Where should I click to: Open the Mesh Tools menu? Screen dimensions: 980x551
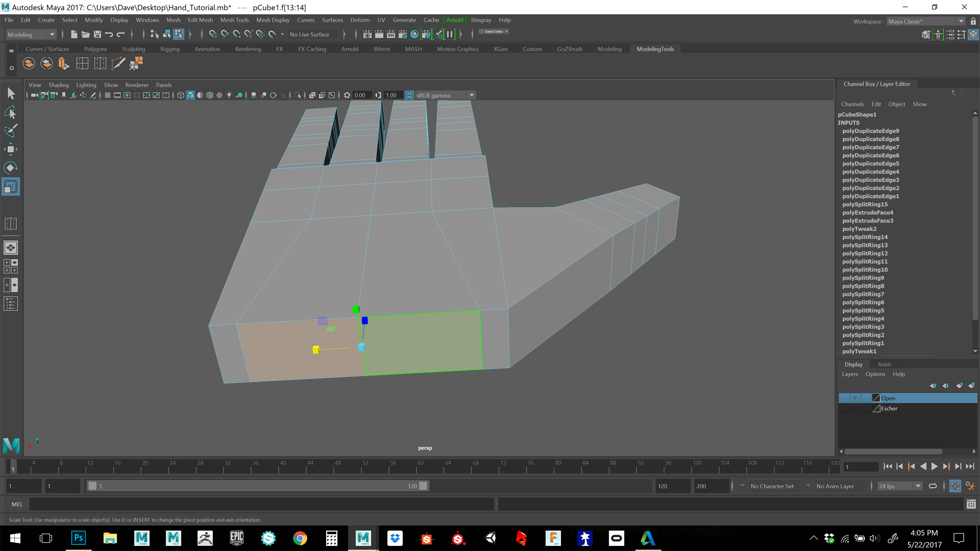click(234, 20)
